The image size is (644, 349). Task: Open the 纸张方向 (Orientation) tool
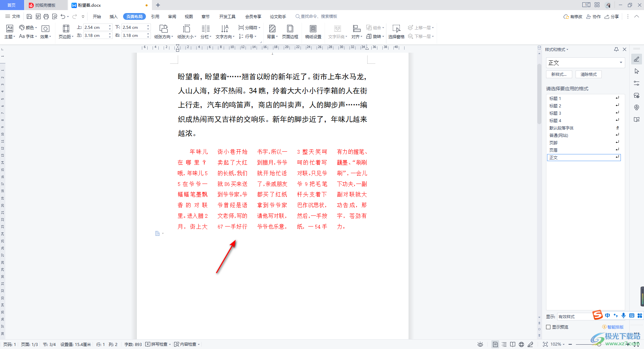point(163,32)
